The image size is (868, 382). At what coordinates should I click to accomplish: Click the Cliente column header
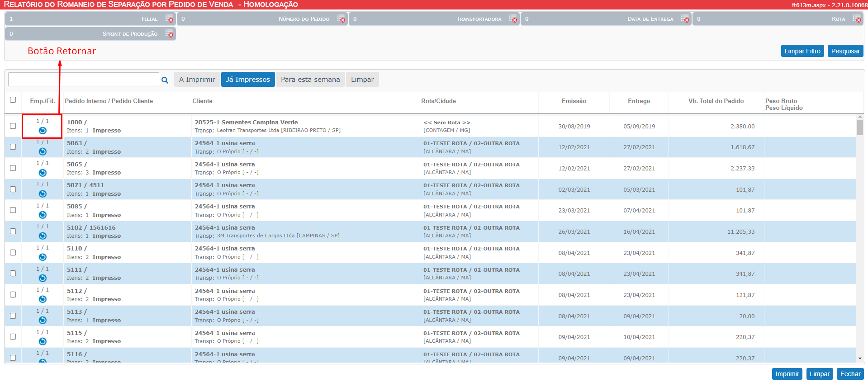coord(202,101)
